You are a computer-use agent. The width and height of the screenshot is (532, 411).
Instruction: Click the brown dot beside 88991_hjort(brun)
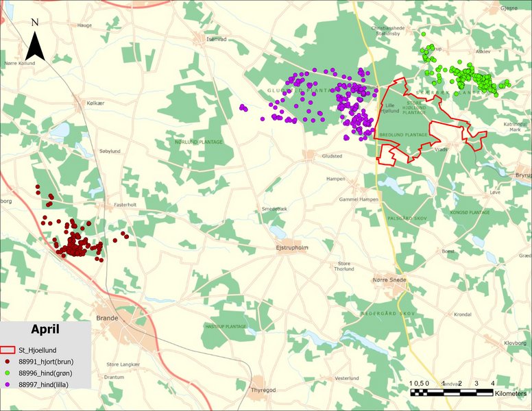(10, 362)
